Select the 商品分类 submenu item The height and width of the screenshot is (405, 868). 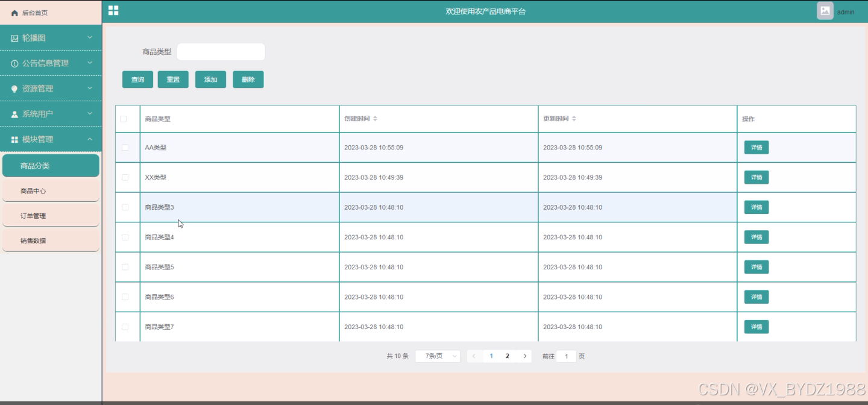point(51,166)
